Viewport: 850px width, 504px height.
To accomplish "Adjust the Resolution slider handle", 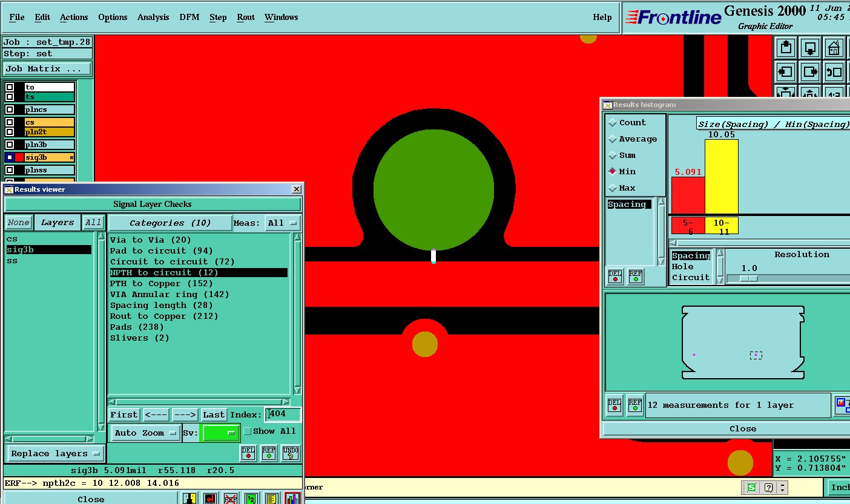I will (749, 278).
